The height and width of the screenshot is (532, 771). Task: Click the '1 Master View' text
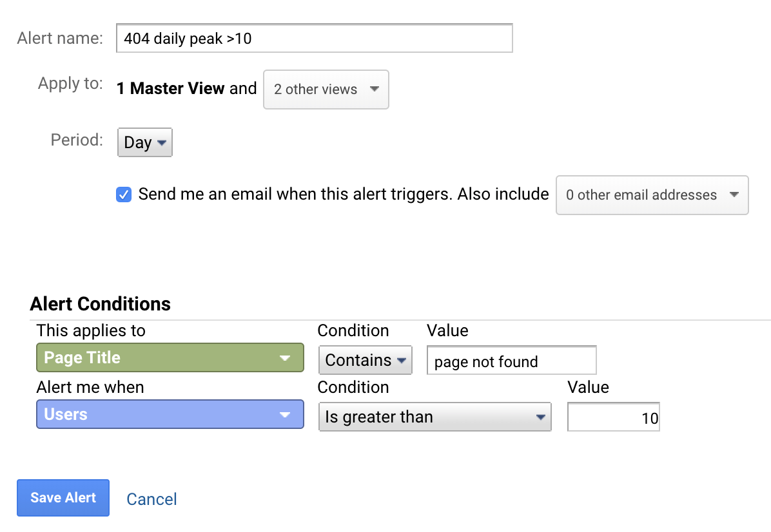click(x=170, y=89)
